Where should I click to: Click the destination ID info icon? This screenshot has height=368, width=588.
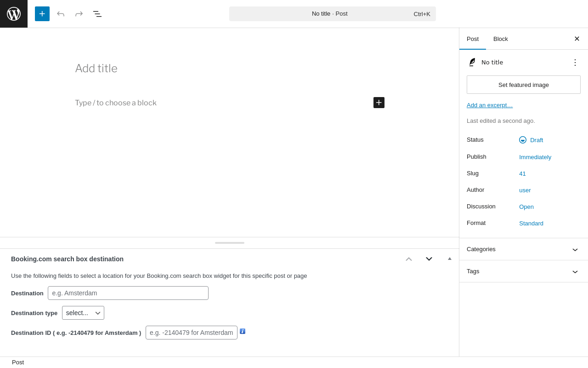243,331
